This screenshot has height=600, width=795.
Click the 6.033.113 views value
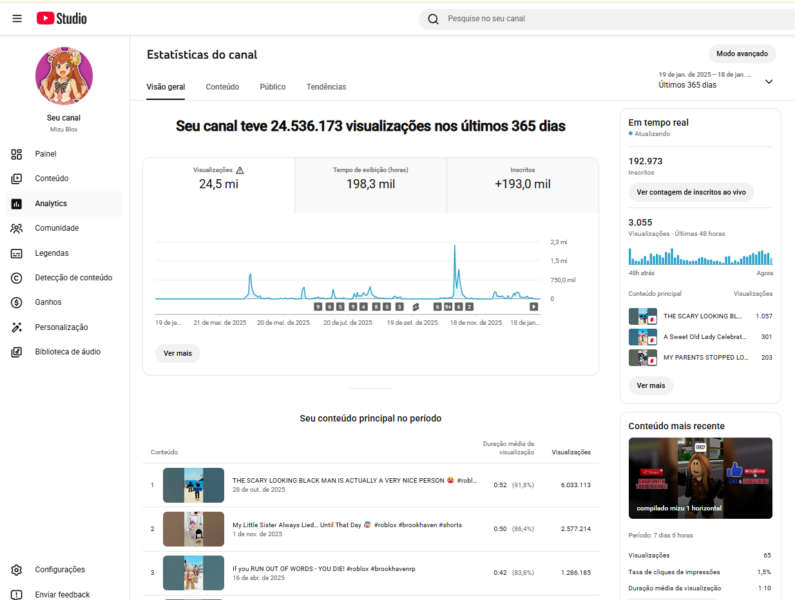pyautogui.click(x=575, y=485)
